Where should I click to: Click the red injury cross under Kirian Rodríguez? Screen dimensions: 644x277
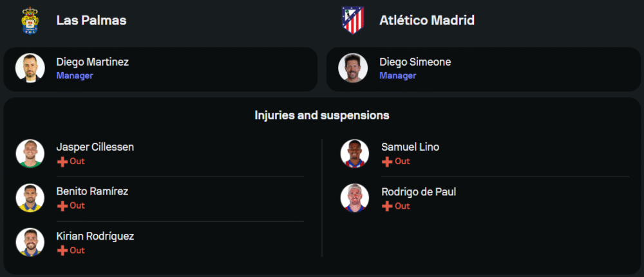(62, 251)
